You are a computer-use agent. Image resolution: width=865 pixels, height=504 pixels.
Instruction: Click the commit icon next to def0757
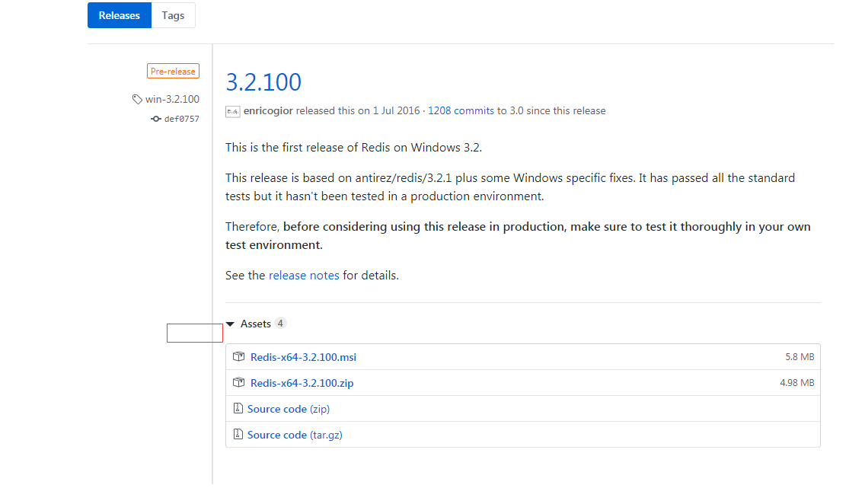point(156,119)
